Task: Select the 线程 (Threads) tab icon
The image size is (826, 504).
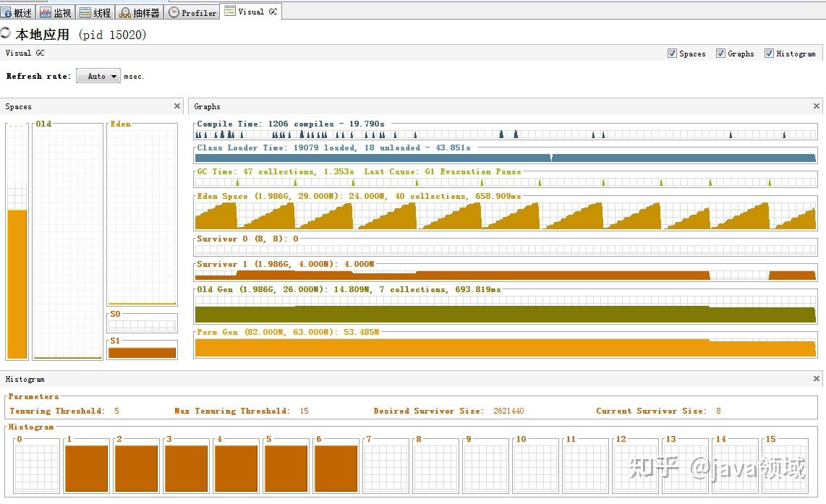Action: (84, 12)
